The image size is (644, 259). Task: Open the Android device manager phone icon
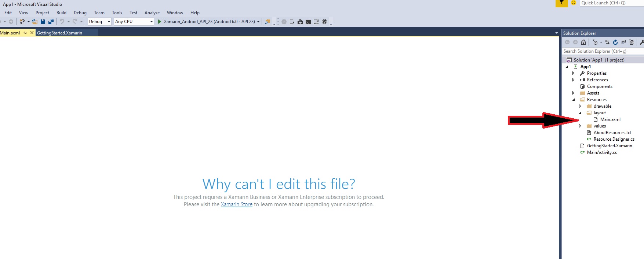click(292, 22)
